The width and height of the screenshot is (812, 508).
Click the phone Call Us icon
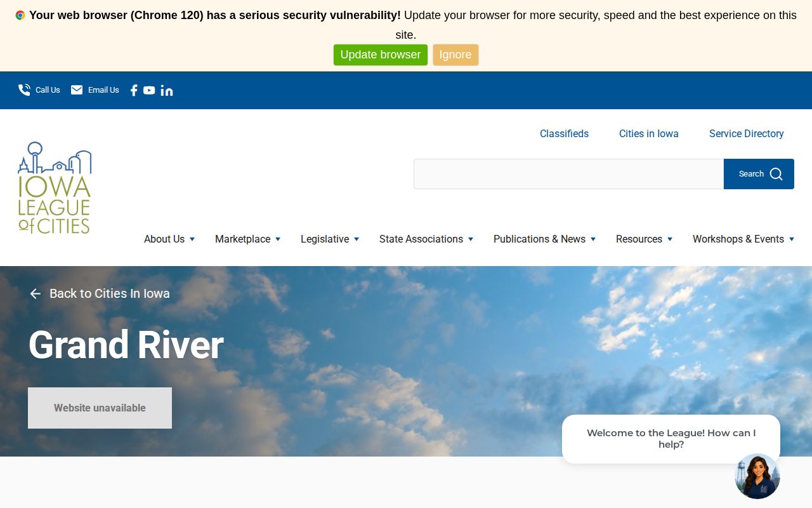(x=24, y=90)
